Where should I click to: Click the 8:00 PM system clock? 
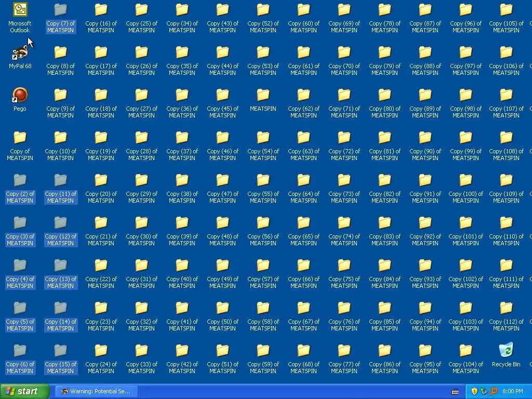tap(513, 391)
